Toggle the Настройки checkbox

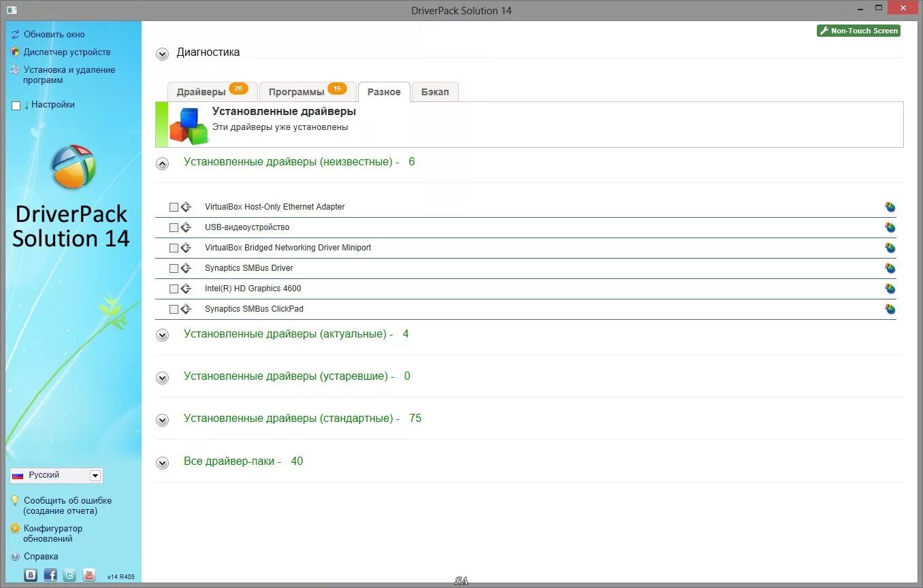tap(16, 105)
